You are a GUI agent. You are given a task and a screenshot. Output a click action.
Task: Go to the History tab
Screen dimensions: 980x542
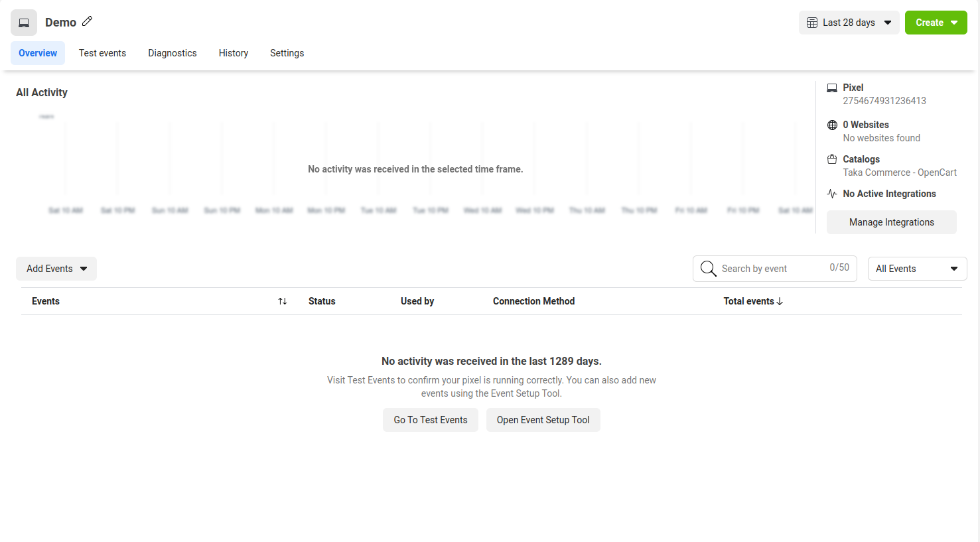tap(234, 53)
